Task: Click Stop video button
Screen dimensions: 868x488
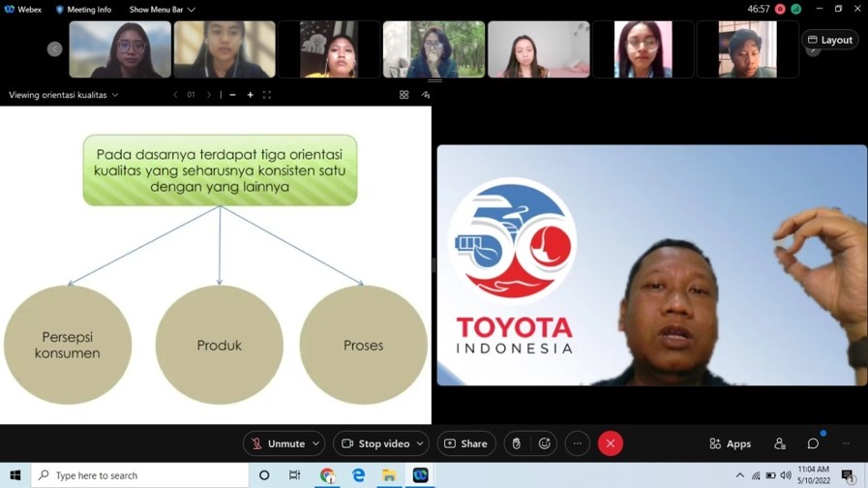Action: click(375, 443)
